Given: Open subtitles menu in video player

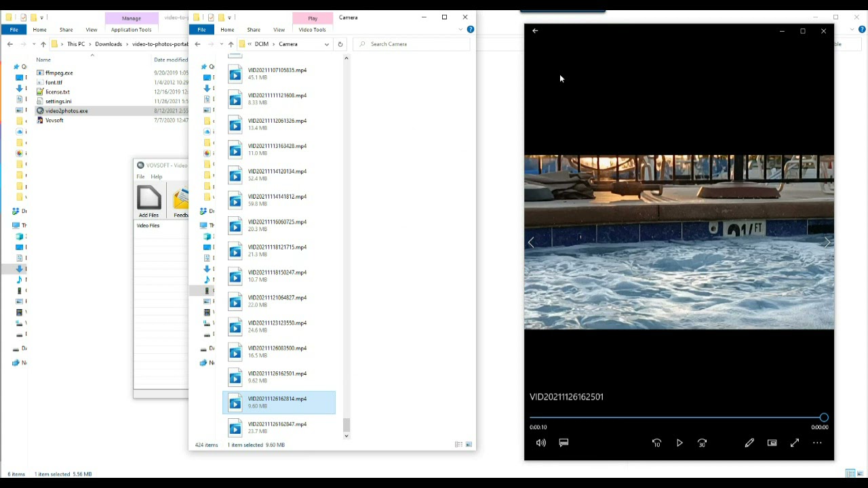Looking at the screenshot, I should coord(564,443).
